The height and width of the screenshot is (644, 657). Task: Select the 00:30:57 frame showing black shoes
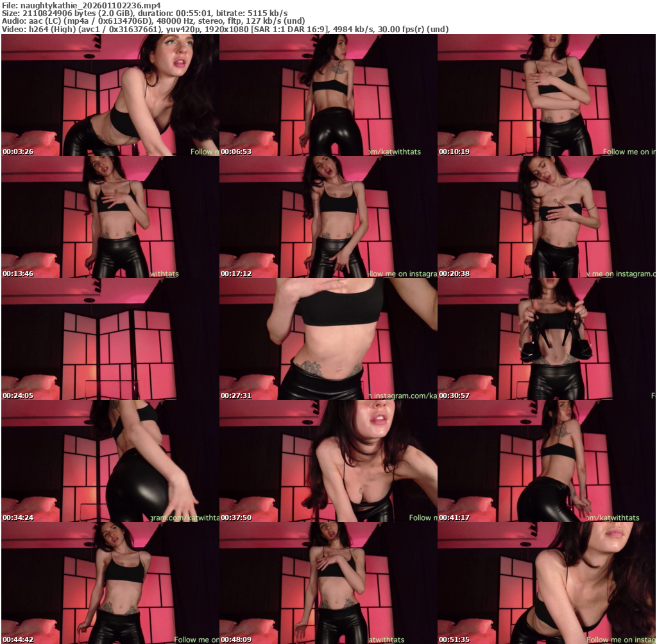[x=546, y=339]
